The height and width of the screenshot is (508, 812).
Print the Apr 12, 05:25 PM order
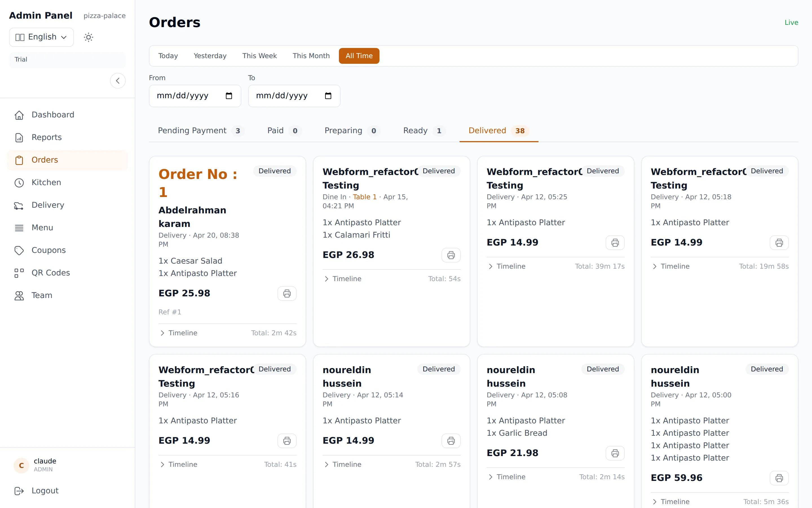click(615, 243)
